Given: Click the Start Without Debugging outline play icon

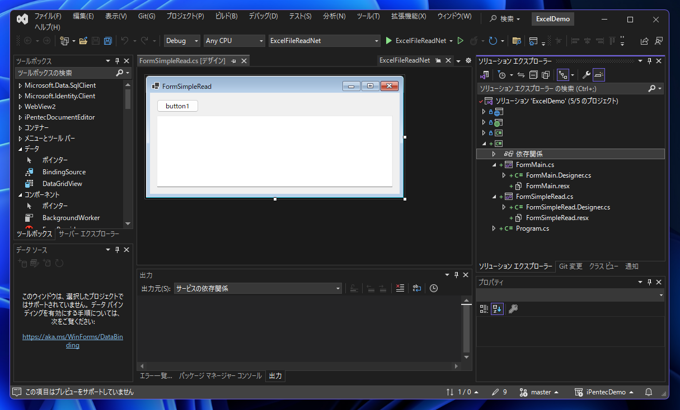Looking at the screenshot, I should pyautogui.click(x=460, y=41).
